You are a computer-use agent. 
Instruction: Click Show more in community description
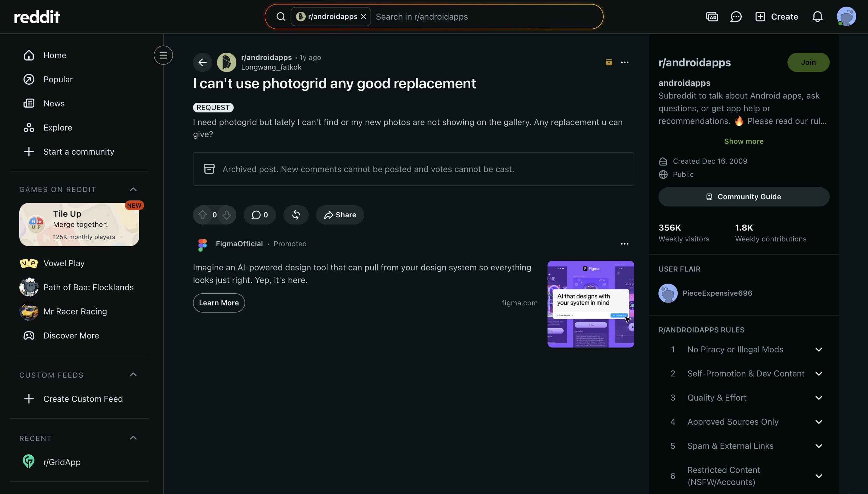[x=744, y=141]
